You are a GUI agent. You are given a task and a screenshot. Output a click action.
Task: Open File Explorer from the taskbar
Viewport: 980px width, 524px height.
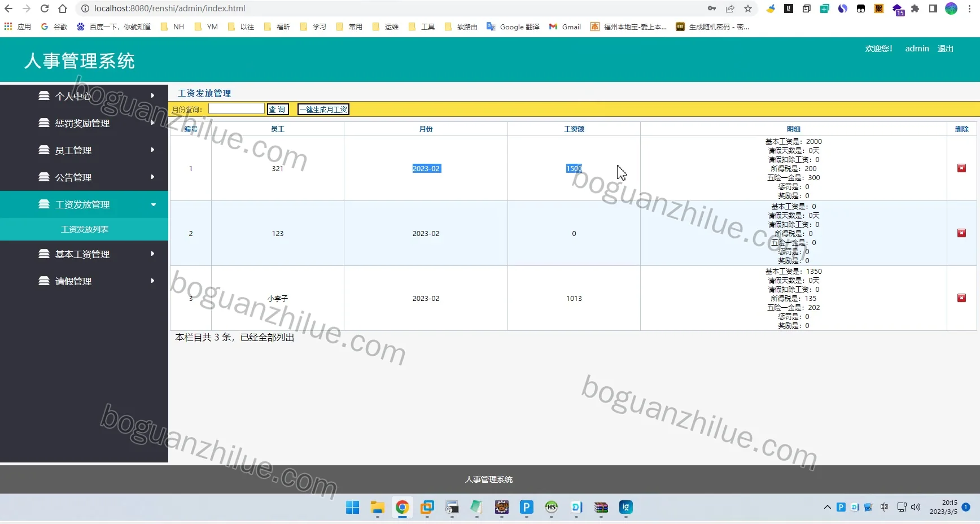pyautogui.click(x=378, y=508)
